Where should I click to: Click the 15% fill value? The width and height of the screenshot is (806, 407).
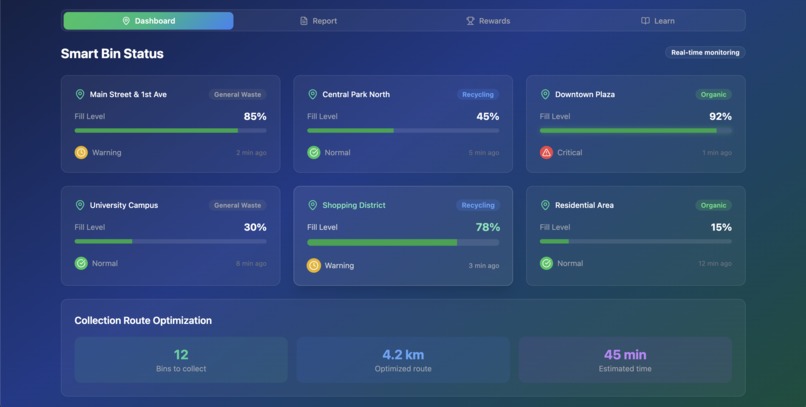[721, 227]
